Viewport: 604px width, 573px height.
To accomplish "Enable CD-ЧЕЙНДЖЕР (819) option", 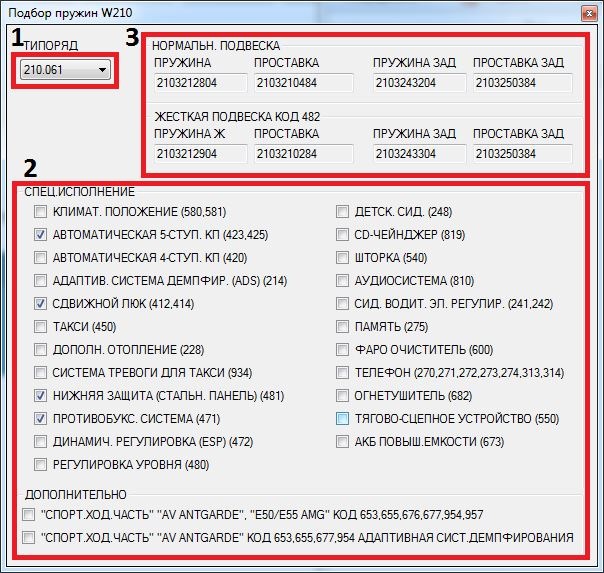I will click(x=342, y=235).
